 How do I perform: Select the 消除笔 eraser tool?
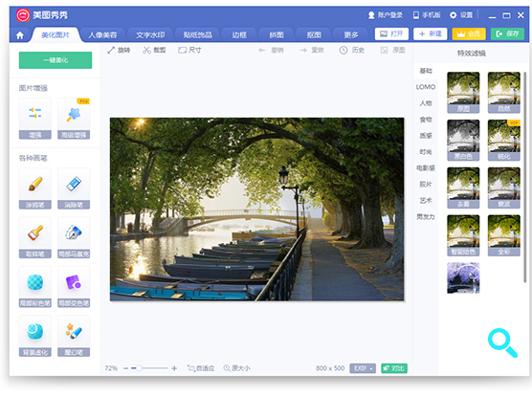pos(74,188)
